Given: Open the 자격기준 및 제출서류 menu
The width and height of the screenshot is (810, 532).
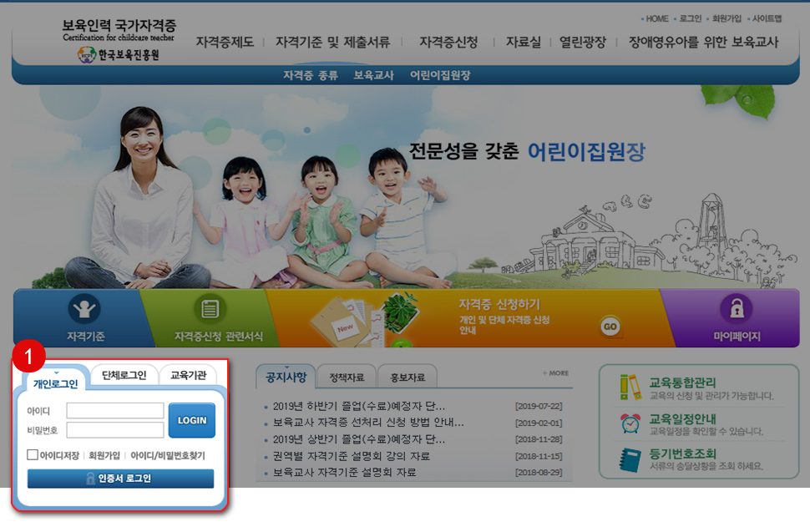Looking at the screenshot, I should 332,41.
